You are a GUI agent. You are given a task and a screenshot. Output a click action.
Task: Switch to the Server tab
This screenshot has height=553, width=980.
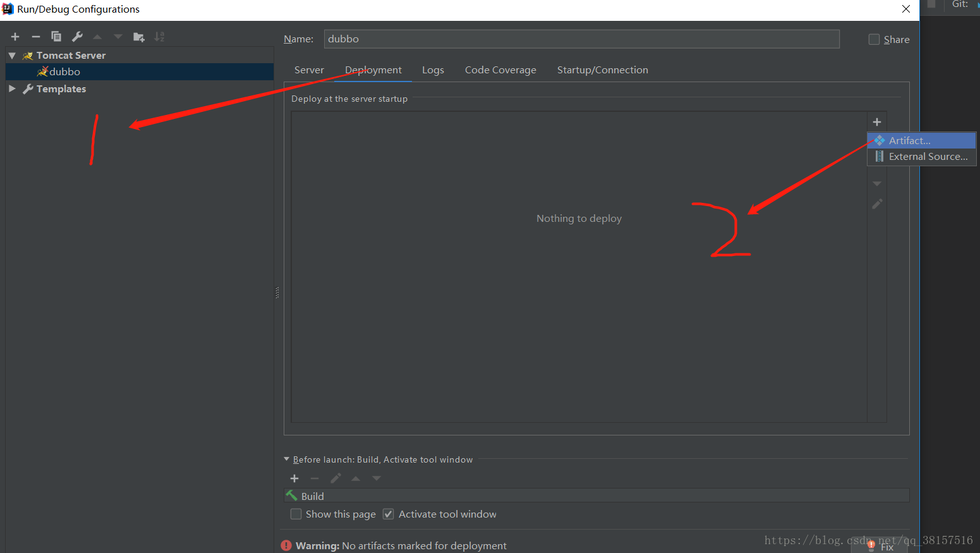pyautogui.click(x=309, y=70)
